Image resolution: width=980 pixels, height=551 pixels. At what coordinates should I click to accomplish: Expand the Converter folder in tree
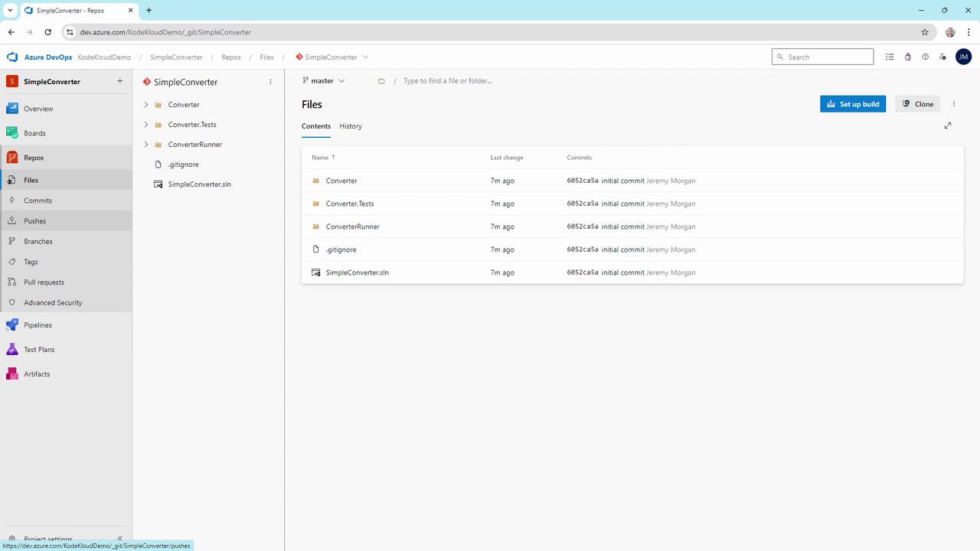tap(146, 105)
